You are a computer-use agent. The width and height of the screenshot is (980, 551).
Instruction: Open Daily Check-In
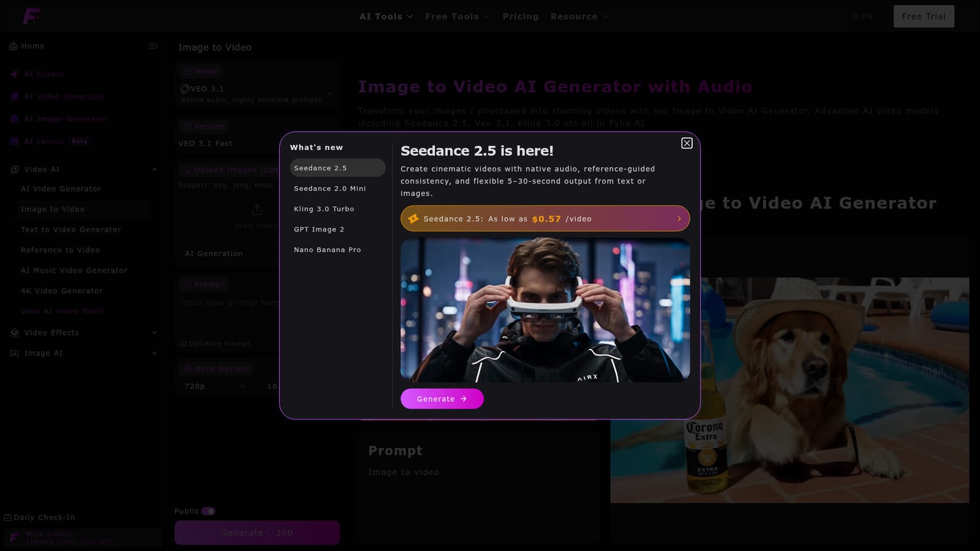(39, 517)
